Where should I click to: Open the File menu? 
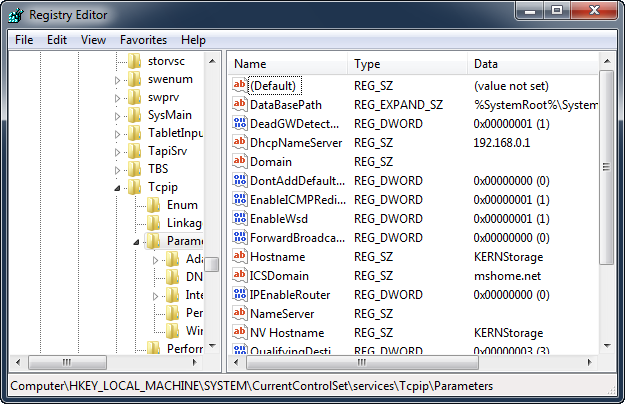point(24,40)
